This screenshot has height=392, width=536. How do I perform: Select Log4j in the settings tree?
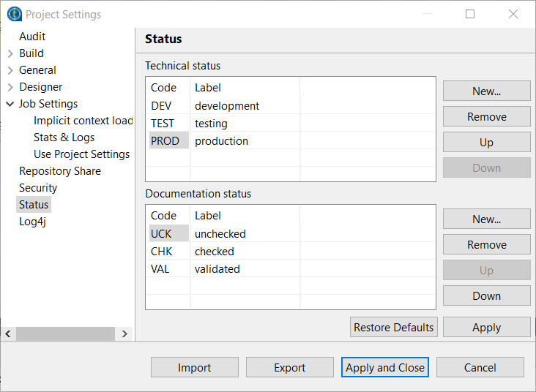point(32,222)
